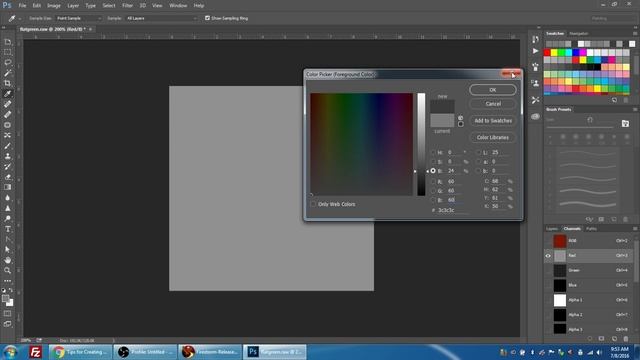Open the Swatches panel flyout menu
Screen dimensions: 640x360
pyautogui.click(x=635, y=33)
